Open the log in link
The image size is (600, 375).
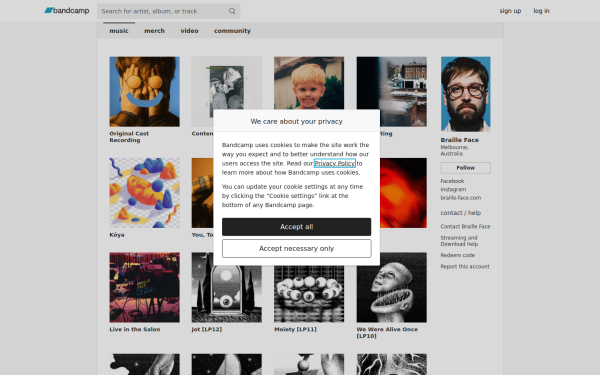tap(541, 11)
